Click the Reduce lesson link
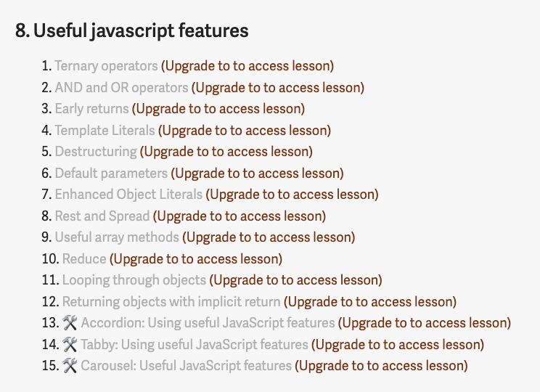The height and width of the screenshot is (392, 540). [84, 259]
